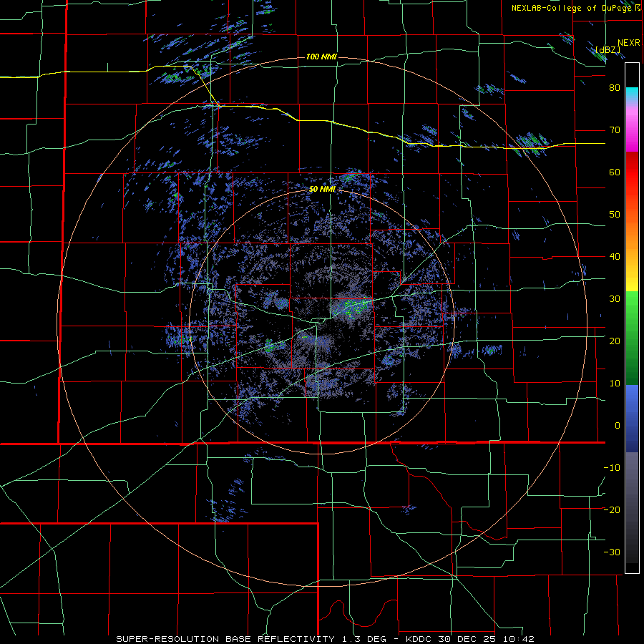The height and width of the screenshot is (644, 644).
Task: Click the red band of the dBZ color bar
Action: click(x=632, y=172)
